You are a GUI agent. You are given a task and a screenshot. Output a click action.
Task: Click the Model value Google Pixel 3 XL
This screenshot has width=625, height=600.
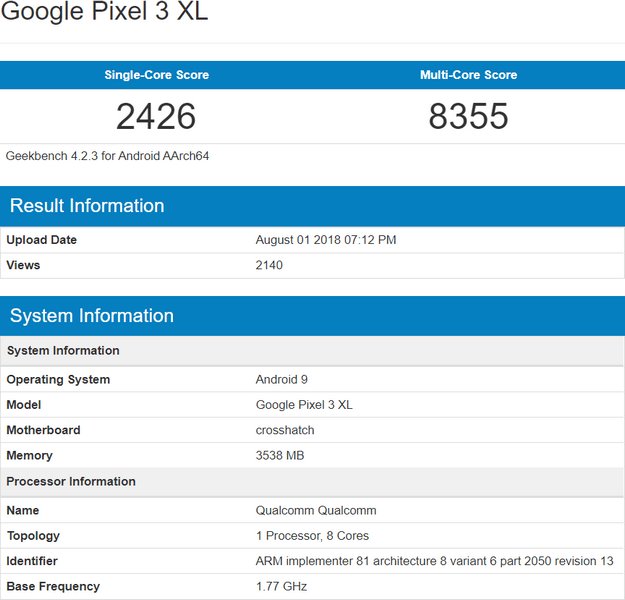[304, 405]
